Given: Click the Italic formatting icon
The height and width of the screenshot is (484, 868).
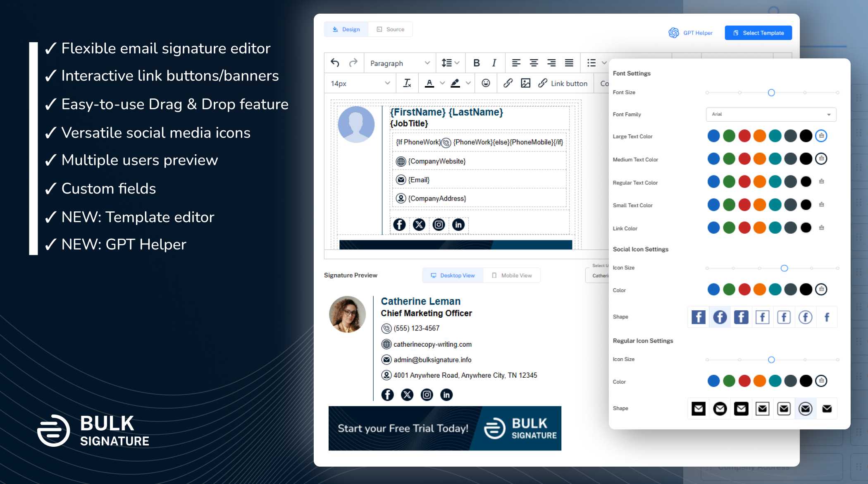Looking at the screenshot, I should coord(494,63).
